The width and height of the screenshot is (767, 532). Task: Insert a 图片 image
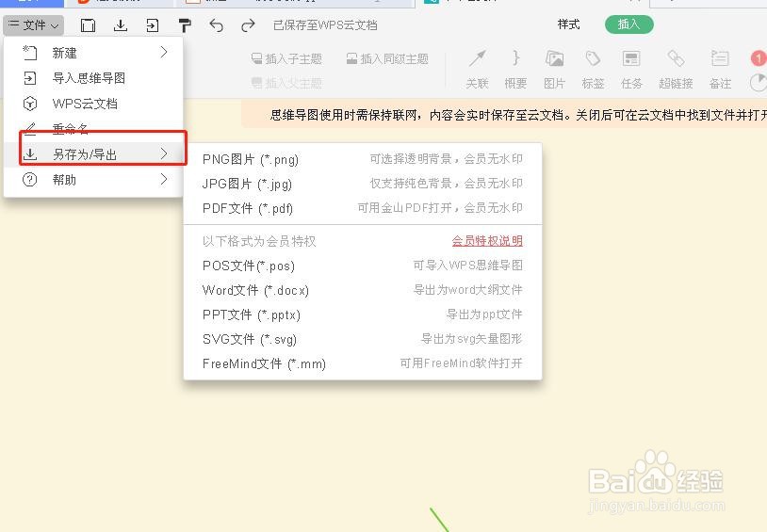pyautogui.click(x=554, y=70)
